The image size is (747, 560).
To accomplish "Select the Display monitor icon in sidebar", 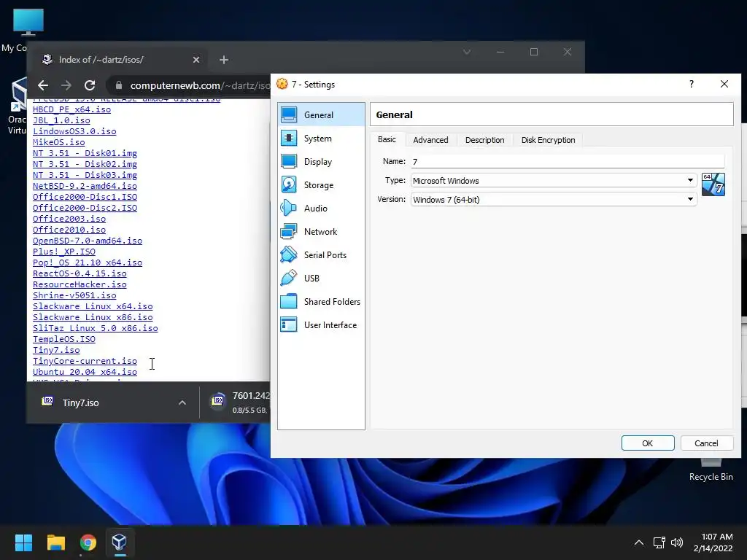I will tap(289, 161).
